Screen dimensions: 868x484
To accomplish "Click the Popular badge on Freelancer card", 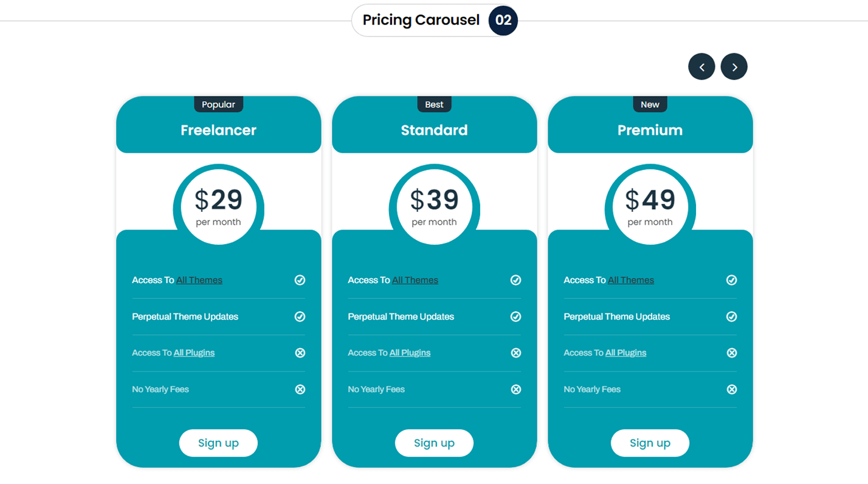I will pyautogui.click(x=218, y=104).
